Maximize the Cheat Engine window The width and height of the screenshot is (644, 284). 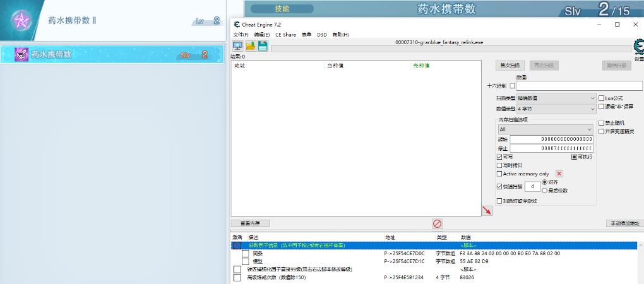[617, 25]
